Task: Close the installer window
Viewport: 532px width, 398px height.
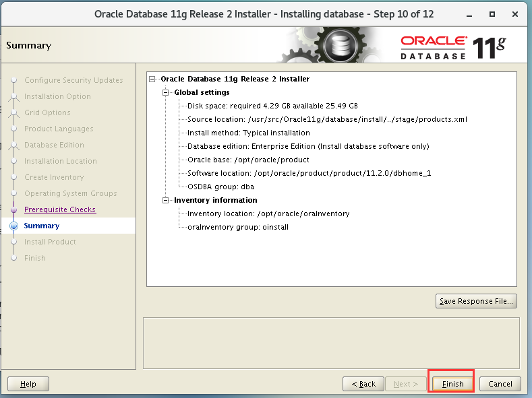Action: click(x=515, y=14)
